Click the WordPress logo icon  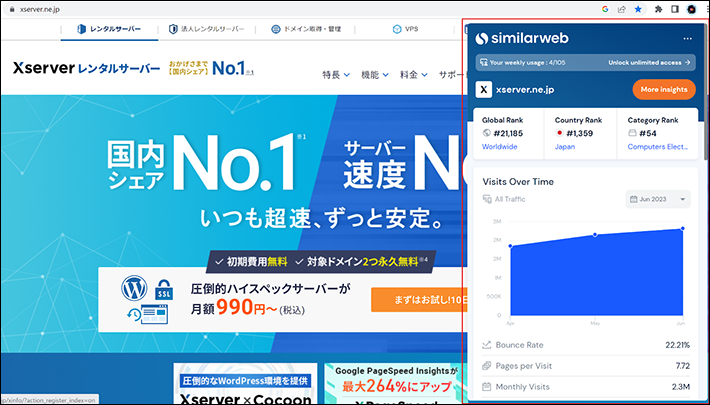click(x=134, y=288)
